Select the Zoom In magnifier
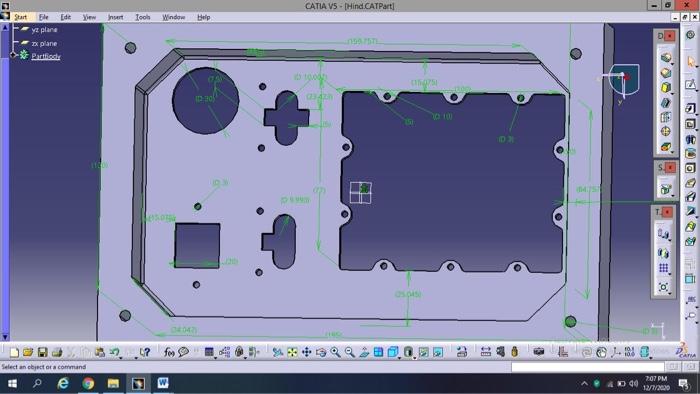 (x=335, y=353)
